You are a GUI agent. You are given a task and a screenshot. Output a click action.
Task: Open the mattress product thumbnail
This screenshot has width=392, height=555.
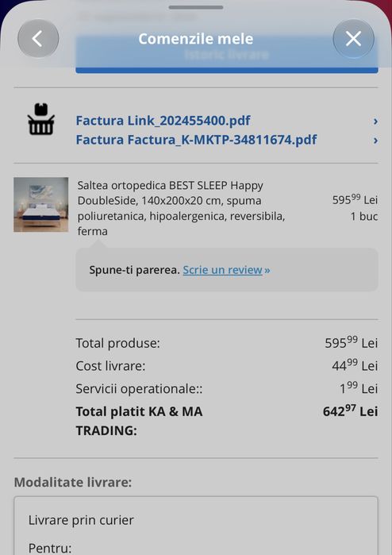tap(41, 205)
